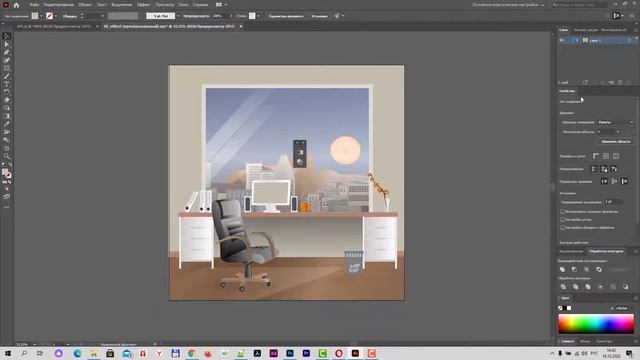Click the Minus Back pathfinder icon
The height and width of the screenshot is (360, 640).
click(625, 287)
